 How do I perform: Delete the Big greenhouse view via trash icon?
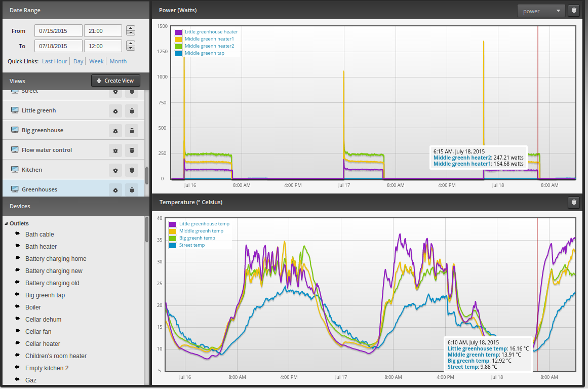(x=132, y=131)
